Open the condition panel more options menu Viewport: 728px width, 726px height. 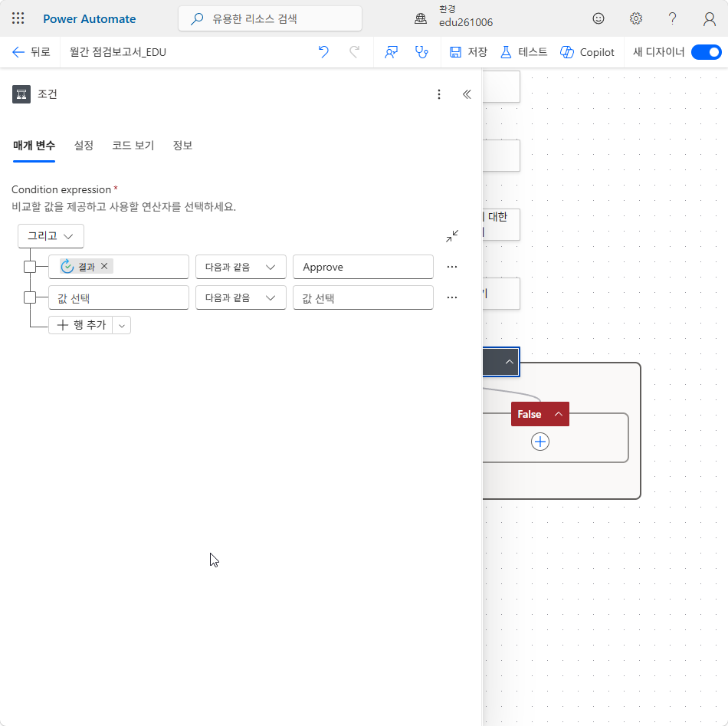(439, 94)
